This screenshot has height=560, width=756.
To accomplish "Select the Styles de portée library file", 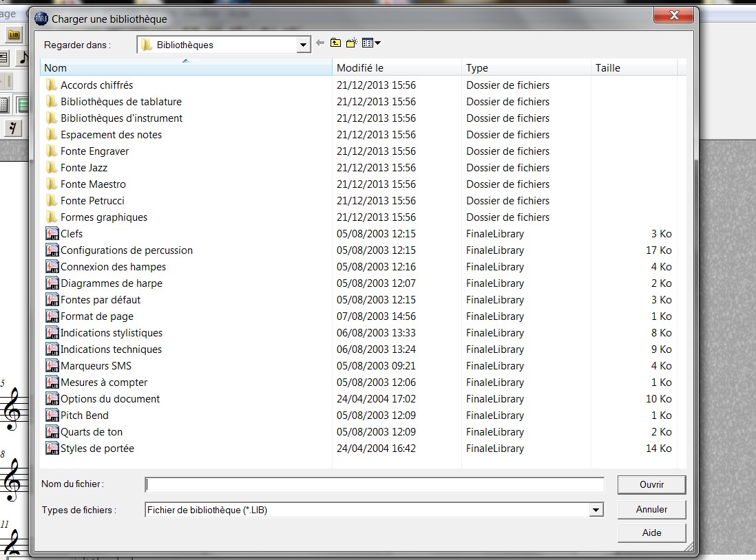I will click(96, 449).
